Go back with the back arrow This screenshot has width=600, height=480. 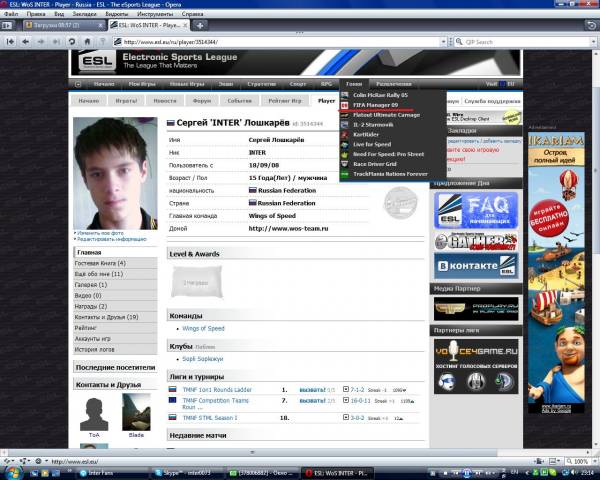(x=26, y=41)
